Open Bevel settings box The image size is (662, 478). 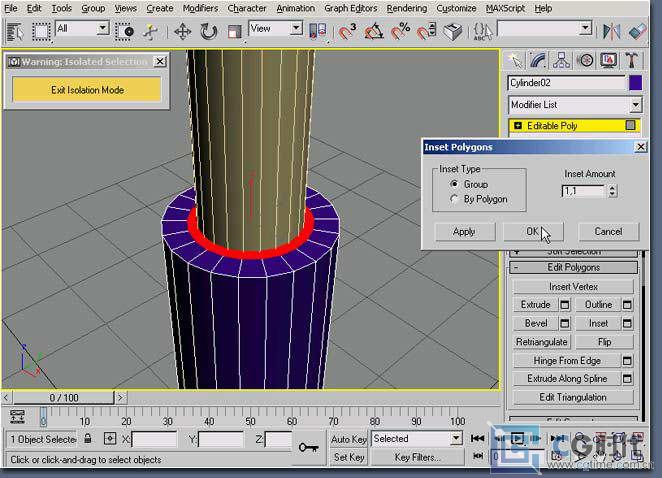pyautogui.click(x=565, y=323)
